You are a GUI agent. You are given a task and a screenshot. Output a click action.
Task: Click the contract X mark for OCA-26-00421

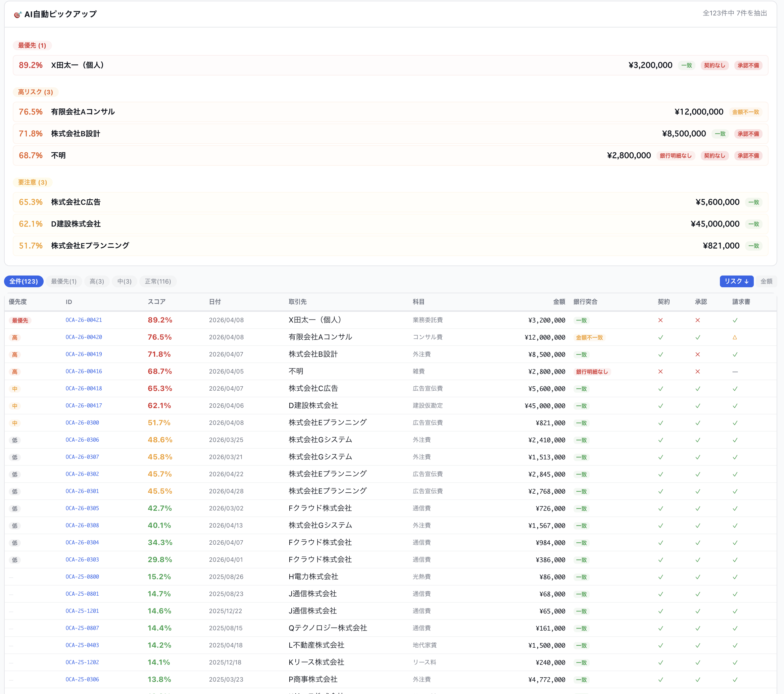point(660,320)
